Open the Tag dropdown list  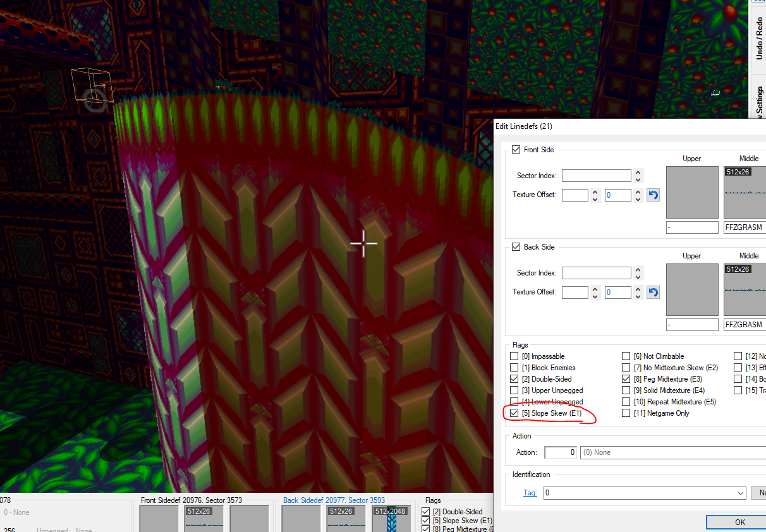(x=741, y=493)
